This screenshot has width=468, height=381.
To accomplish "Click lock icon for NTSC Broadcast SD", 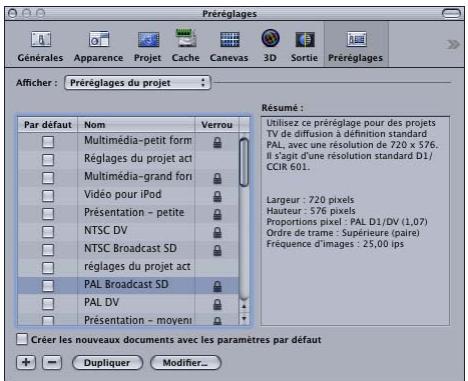I will [217, 250].
